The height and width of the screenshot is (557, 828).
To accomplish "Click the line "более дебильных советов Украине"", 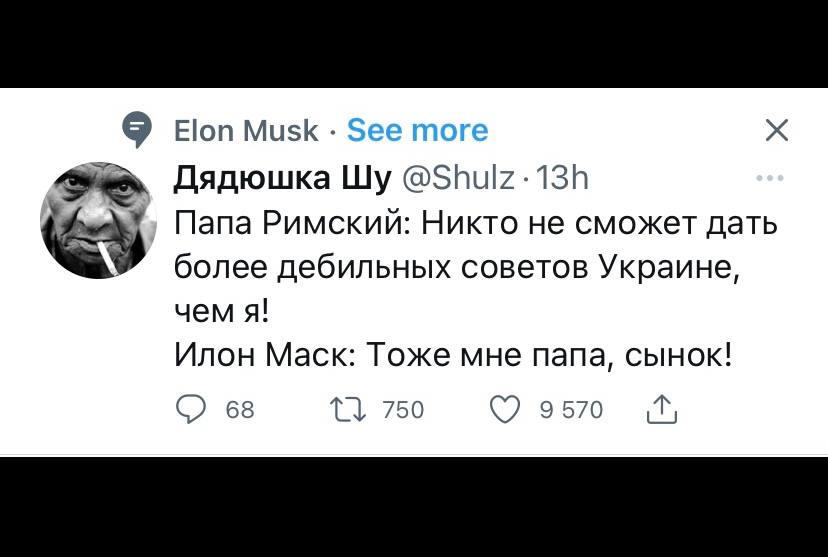I will (x=455, y=267).
